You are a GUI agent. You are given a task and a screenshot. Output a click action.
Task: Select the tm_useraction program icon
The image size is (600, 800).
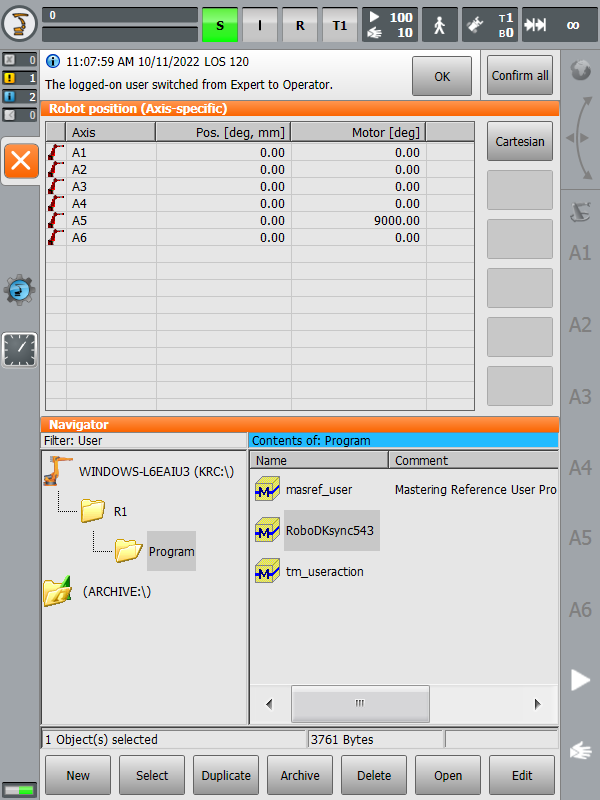click(267, 572)
